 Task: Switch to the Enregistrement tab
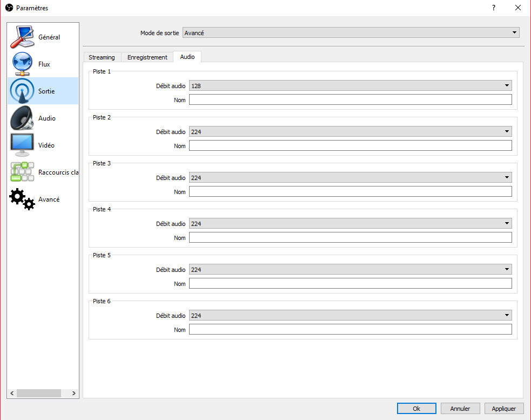(x=147, y=57)
